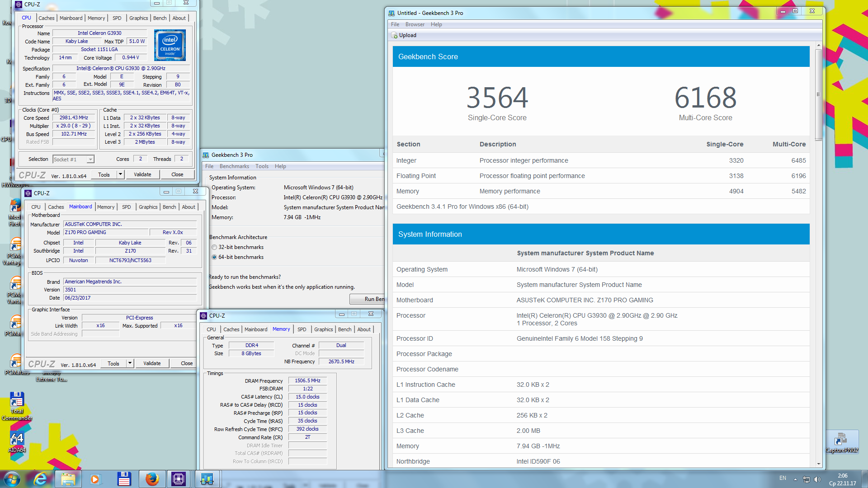
Task: Open AIDA64 desktop shortcut
Action: 17,442
